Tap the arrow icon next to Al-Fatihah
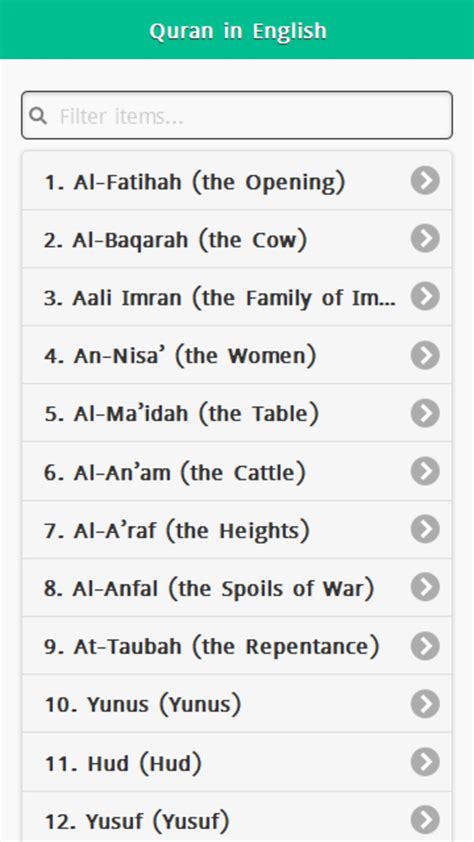 (x=425, y=180)
